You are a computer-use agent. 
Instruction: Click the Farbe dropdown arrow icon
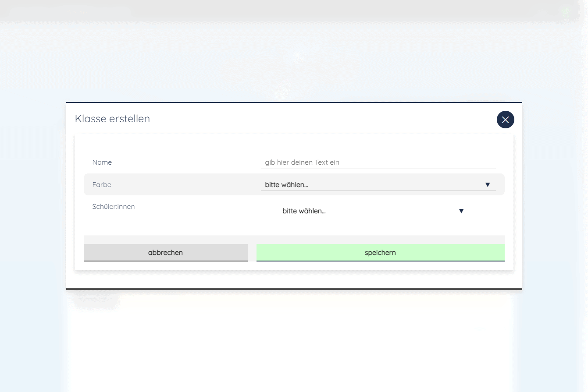click(487, 185)
